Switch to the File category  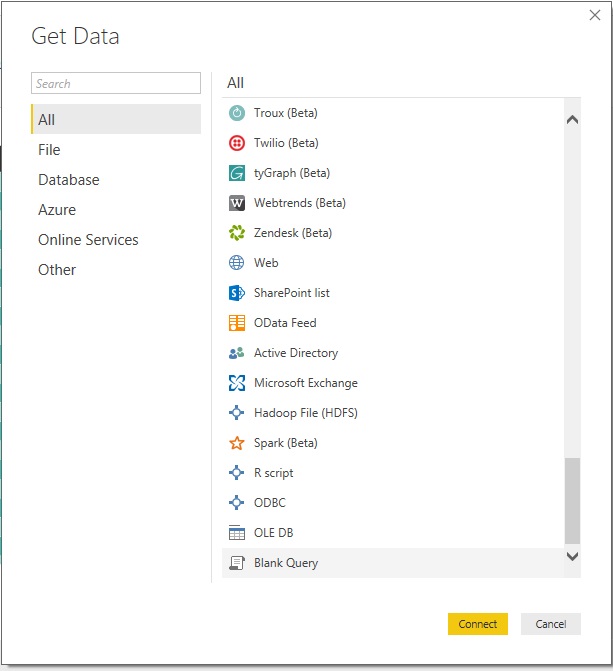click(x=116, y=150)
